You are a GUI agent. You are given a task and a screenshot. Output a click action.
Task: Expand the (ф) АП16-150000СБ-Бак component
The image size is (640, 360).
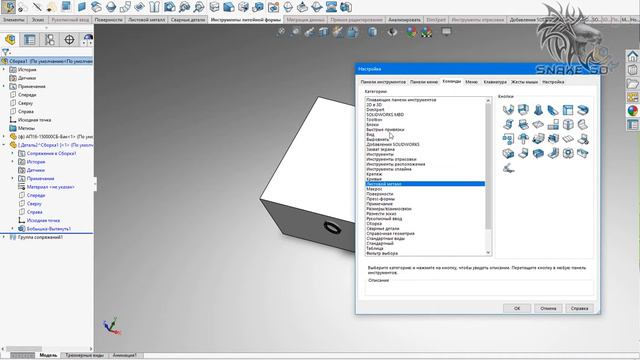click(x=4, y=137)
